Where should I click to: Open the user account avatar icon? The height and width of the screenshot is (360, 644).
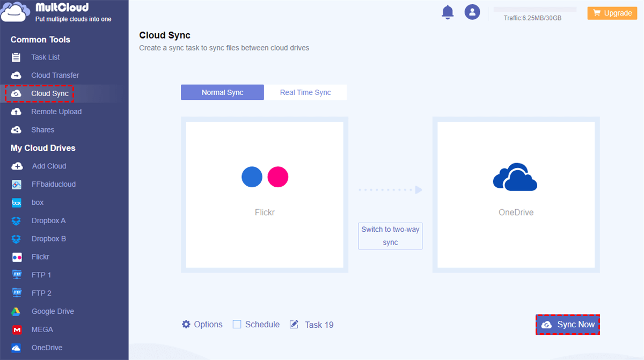click(472, 12)
